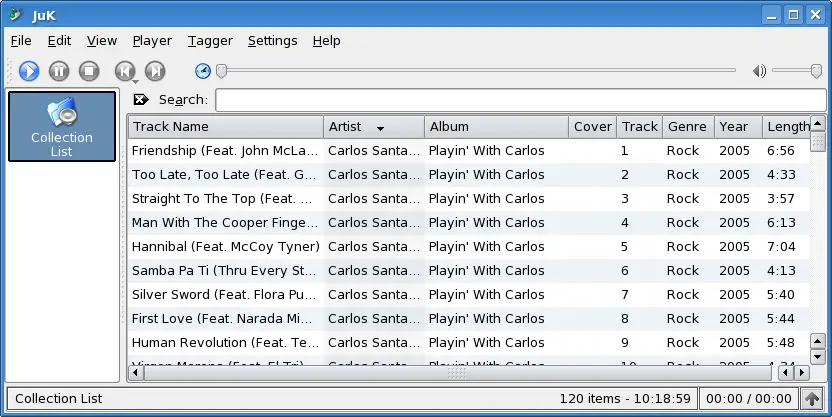Mute using the speaker volume icon
Screen dimensions: 832x417
(759, 71)
